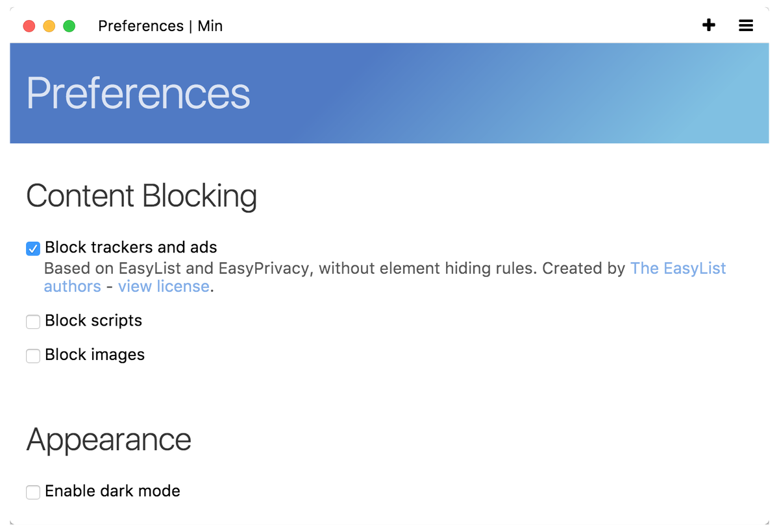This screenshot has height=532, width=779.
Task: Follow the view license link
Action: tap(164, 286)
